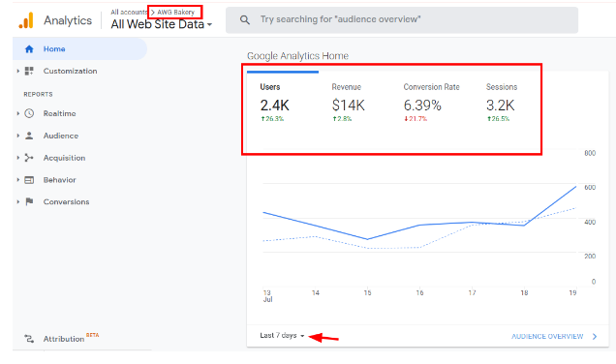Open the All Web Site Data dropdown
Screen dimensions: 616x364
[x=162, y=24]
